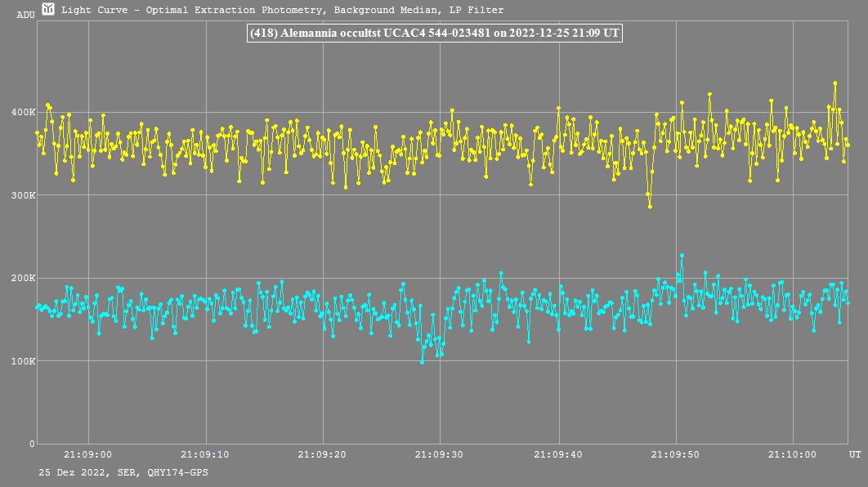
Task: Select the lowest point of yellow curve
Action: click(x=650, y=207)
